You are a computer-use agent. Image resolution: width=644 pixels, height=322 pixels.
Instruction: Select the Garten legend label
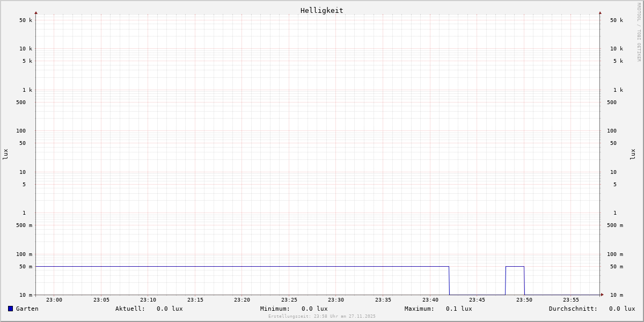[x=27, y=309]
